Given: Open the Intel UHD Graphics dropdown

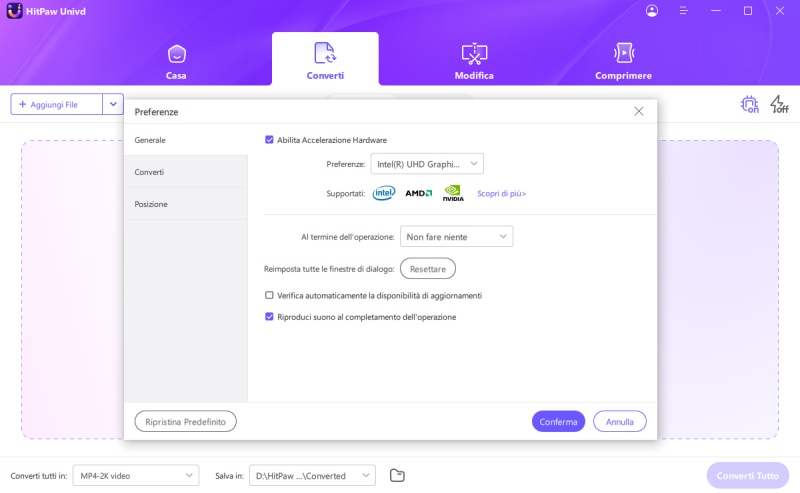Looking at the screenshot, I should click(426, 163).
